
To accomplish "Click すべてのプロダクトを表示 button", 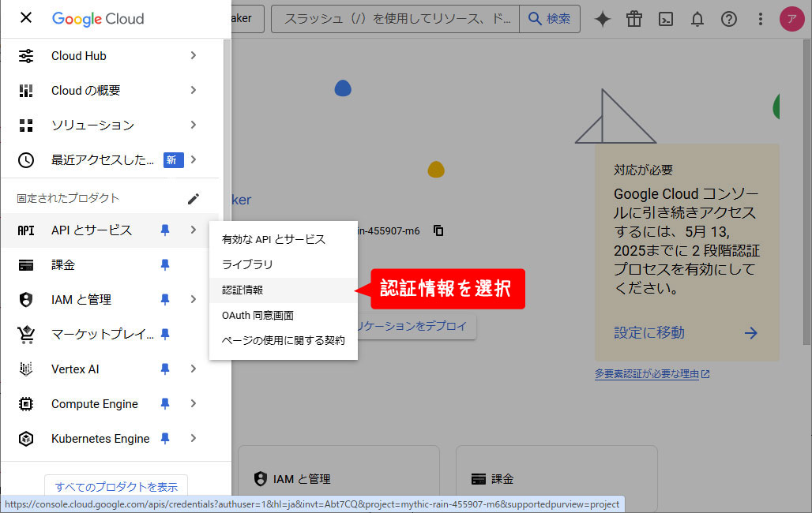I will (x=116, y=487).
